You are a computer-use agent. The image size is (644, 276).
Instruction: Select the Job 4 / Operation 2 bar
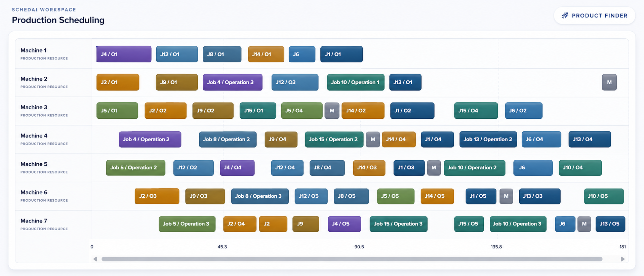[150, 139]
